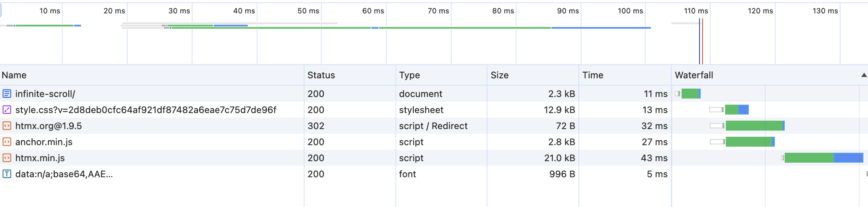Toggle the Waterfall sort arrow
Viewport: 868px width, 207px height.
point(864,75)
